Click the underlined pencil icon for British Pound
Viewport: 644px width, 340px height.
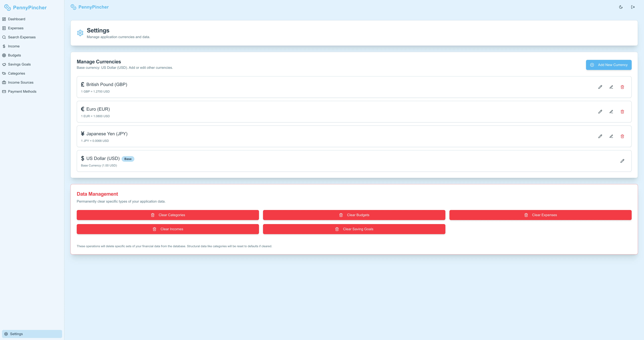611,87
